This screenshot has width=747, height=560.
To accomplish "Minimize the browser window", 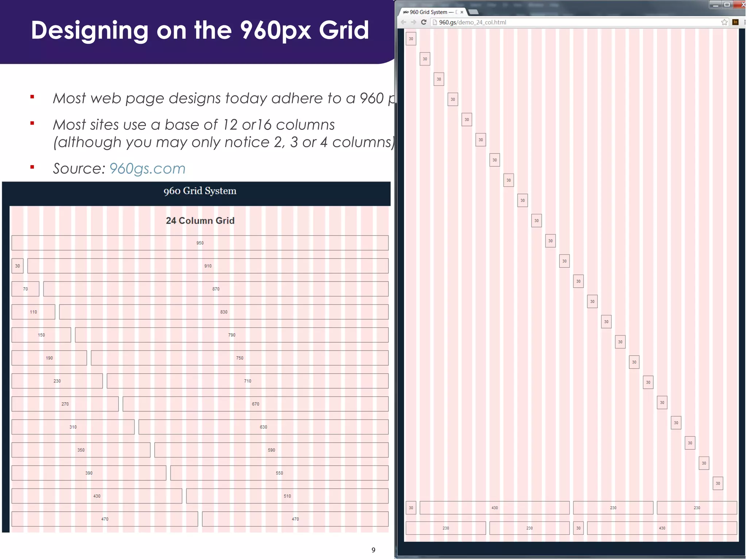I will pos(716,5).
